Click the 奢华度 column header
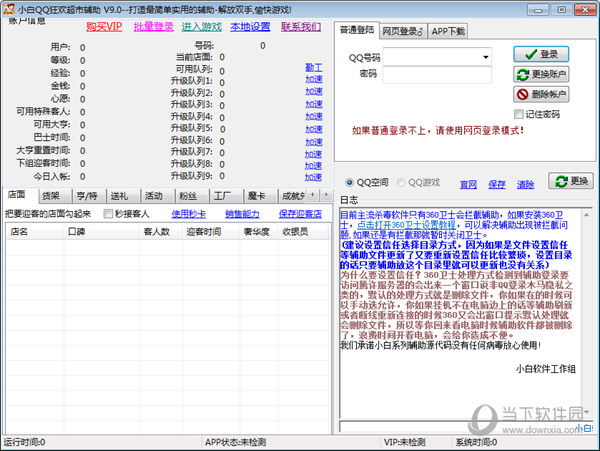 click(259, 231)
